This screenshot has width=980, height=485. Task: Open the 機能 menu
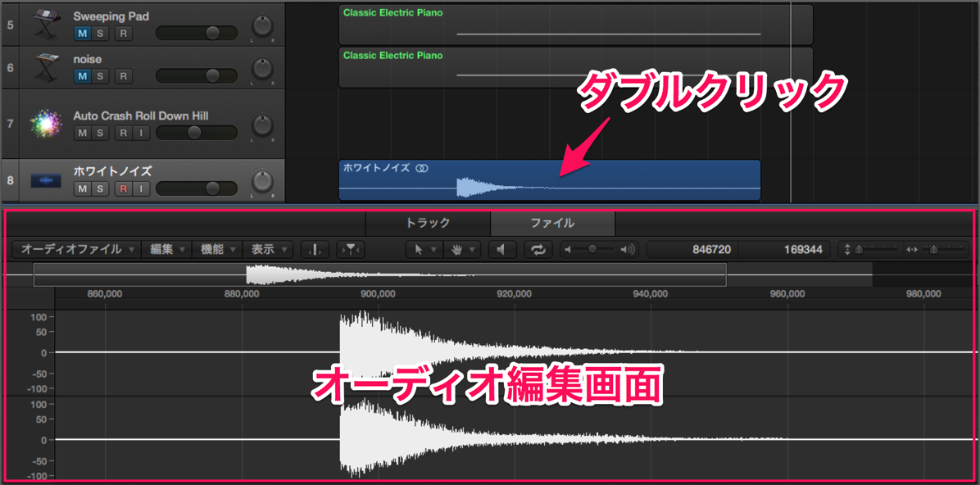[217, 249]
